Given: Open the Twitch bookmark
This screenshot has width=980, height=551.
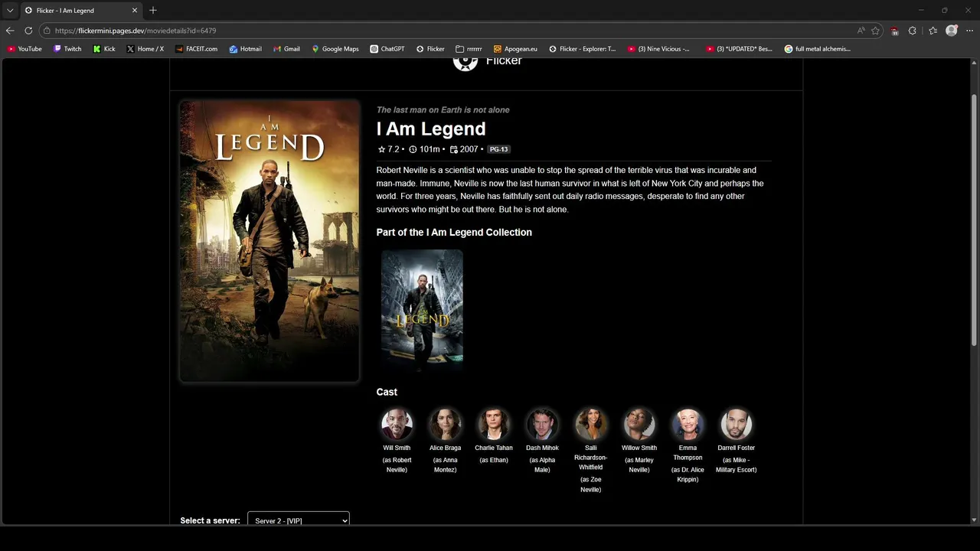Looking at the screenshot, I should (x=67, y=49).
